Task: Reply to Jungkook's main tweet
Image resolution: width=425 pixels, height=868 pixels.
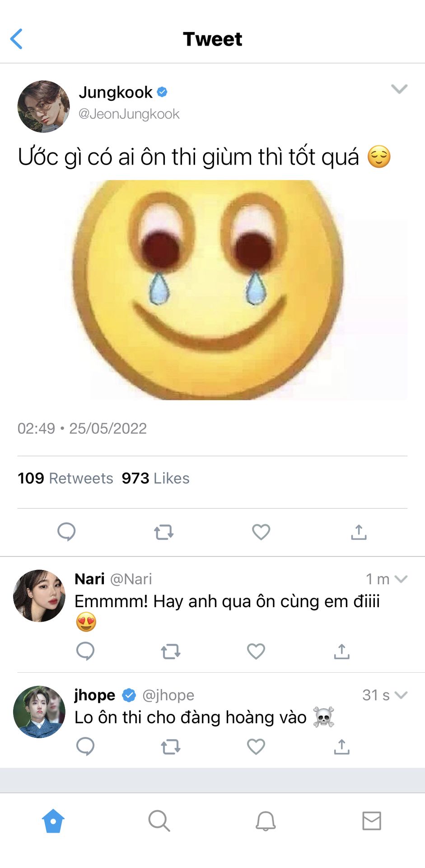Action: 66,532
